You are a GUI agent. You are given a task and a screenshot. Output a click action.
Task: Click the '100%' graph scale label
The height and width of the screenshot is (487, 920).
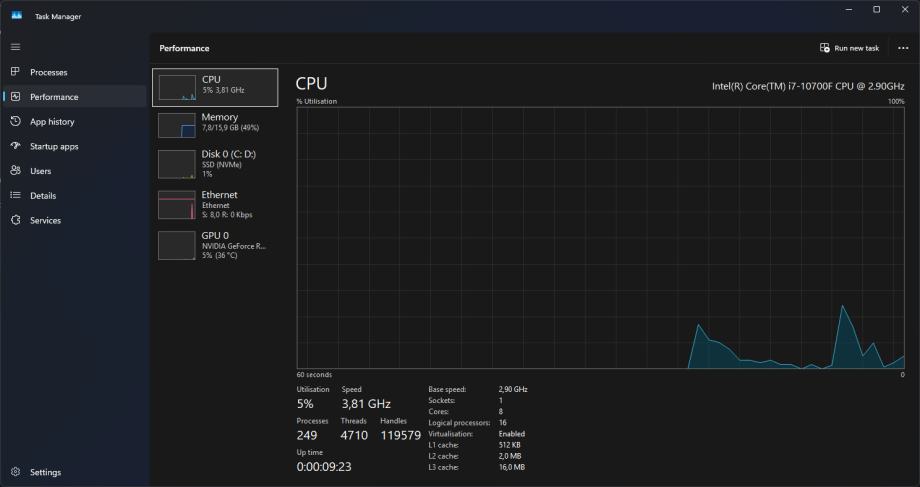point(896,102)
